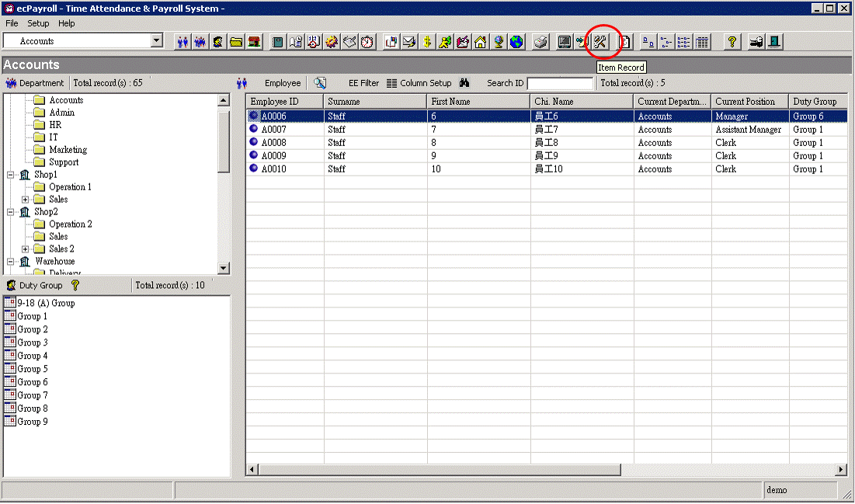Click the grid's horizontal scroll left arrow
Image resolution: width=855 pixels, height=504 pixels.
point(252,469)
